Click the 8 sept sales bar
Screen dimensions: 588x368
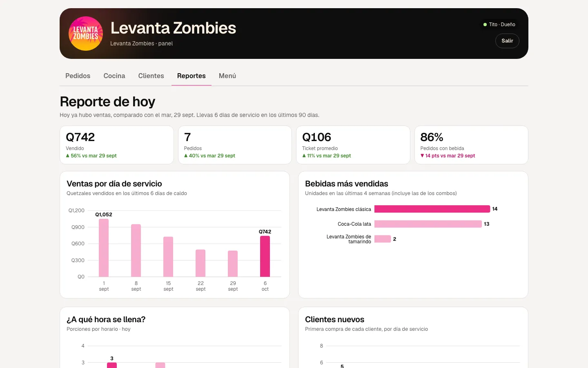(136, 250)
